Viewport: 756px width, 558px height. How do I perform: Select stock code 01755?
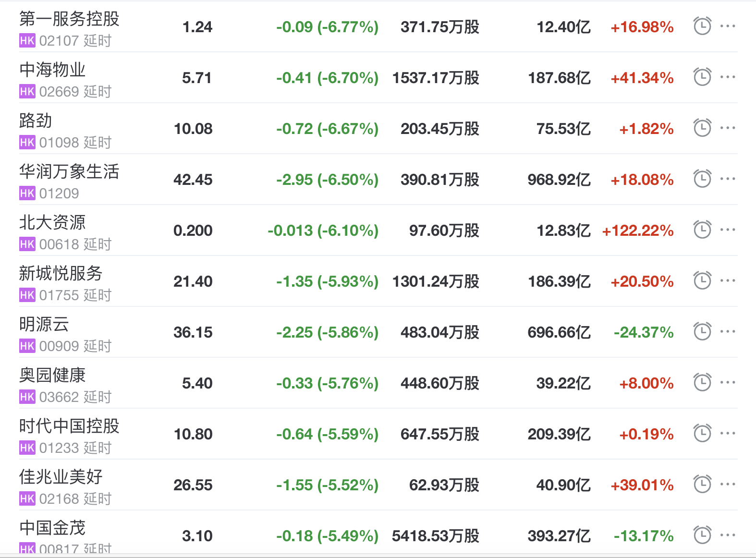point(59,295)
